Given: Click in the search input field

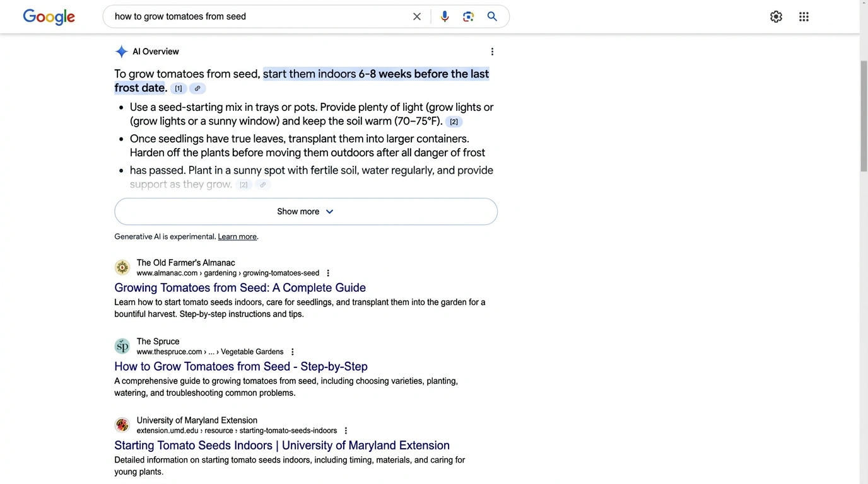Looking at the screenshot, I should [259, 17].
